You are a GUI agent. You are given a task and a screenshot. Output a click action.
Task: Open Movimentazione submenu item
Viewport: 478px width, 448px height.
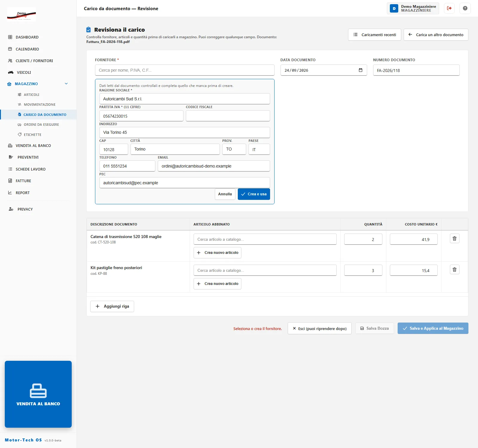[x=39, y=105]
